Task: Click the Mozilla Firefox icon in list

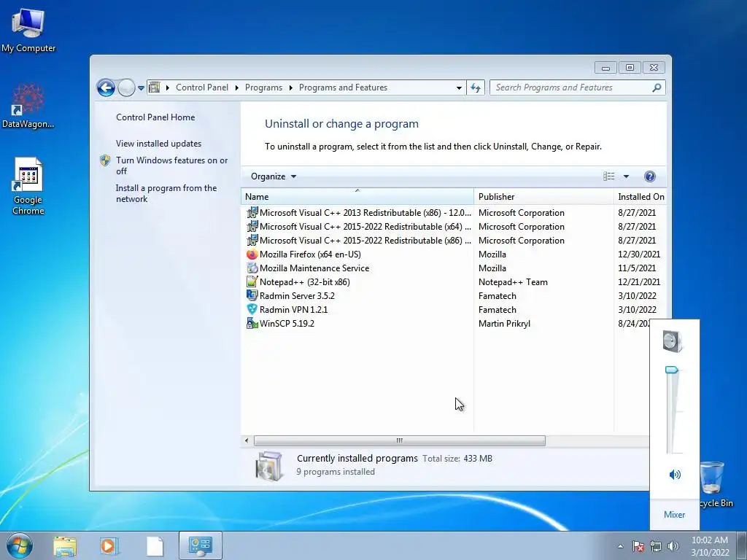Action: point(252,254)
